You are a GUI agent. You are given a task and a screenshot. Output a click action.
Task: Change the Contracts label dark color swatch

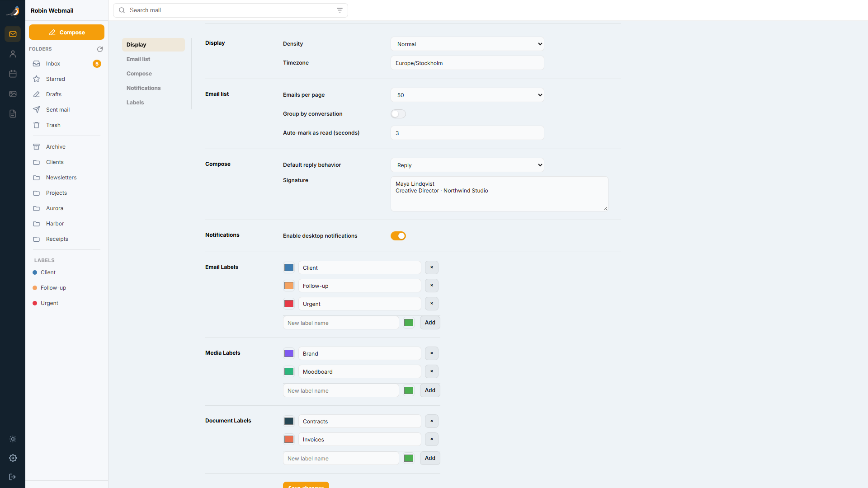click(289, 421)
